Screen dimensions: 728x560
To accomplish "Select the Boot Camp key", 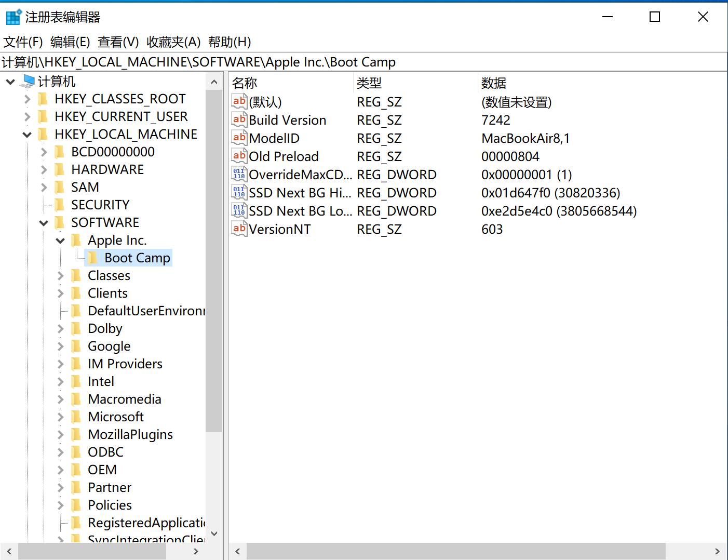I will coord(137,257).
